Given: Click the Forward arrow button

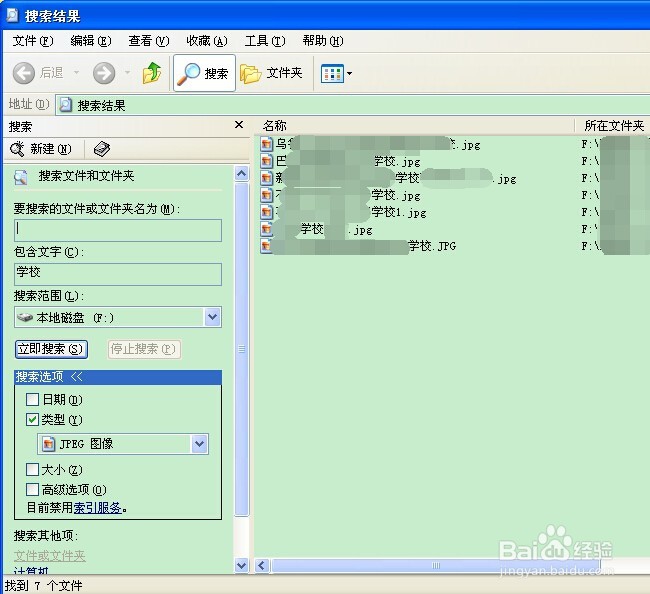Looking at the screenshot, I should [104, 73].
